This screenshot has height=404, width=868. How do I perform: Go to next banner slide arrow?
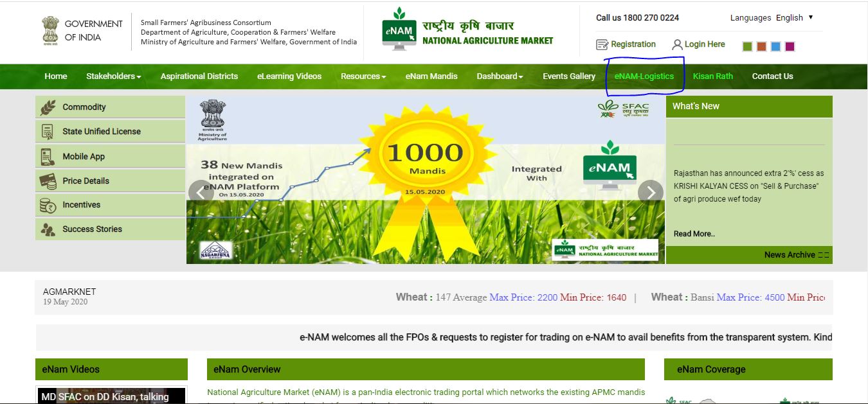point(650,192)
